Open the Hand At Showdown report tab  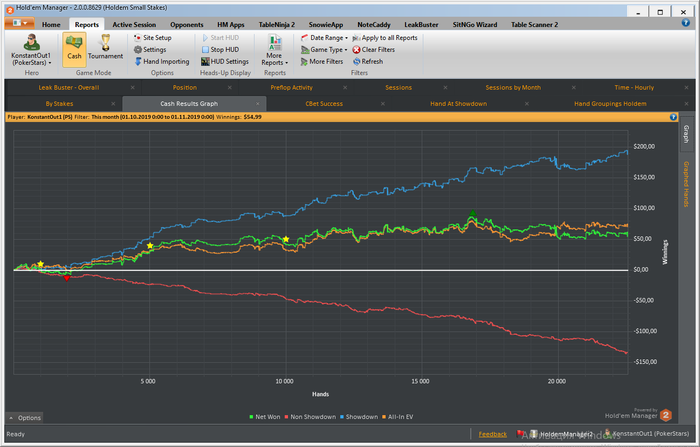tap(458, 104)
